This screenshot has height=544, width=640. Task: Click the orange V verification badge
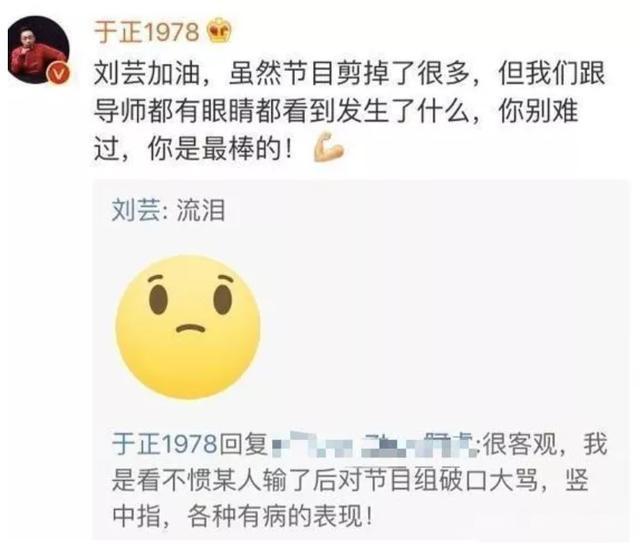tap(58, 73)
